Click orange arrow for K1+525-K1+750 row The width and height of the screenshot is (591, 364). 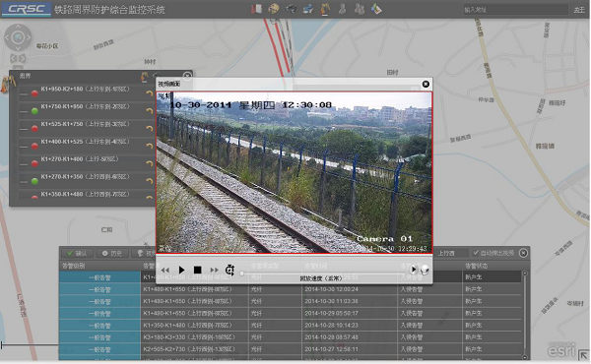(x=150, y=128)
